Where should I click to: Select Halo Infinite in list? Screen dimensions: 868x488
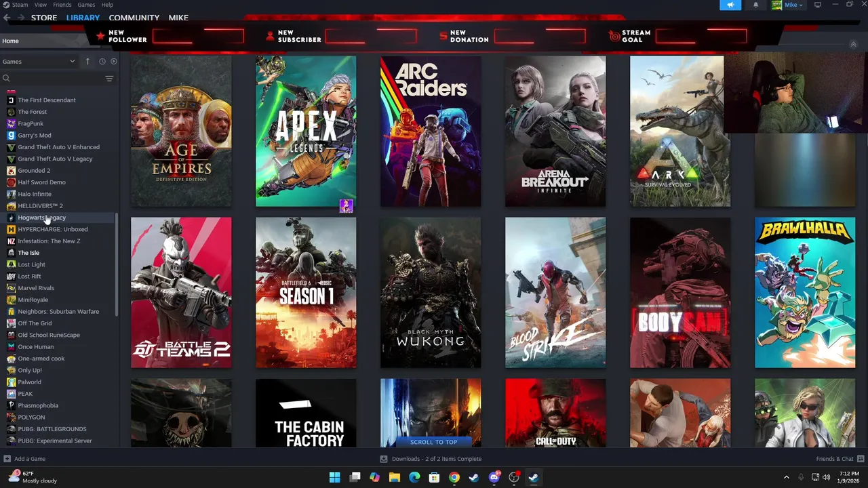point(35,194)
